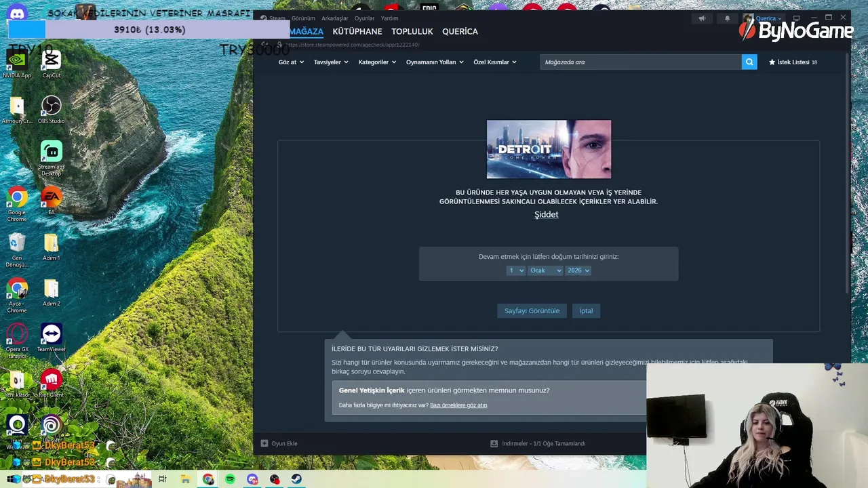
Task: Open the birth day dropdown
Action: click(x=516, y=270)
